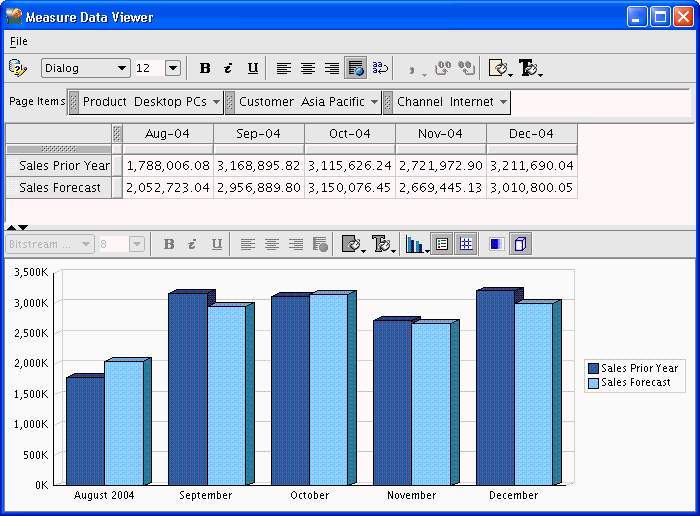700x516 pixels.
Task: Apply bold in the table toolbar
Action: click(x=205, y=68)
